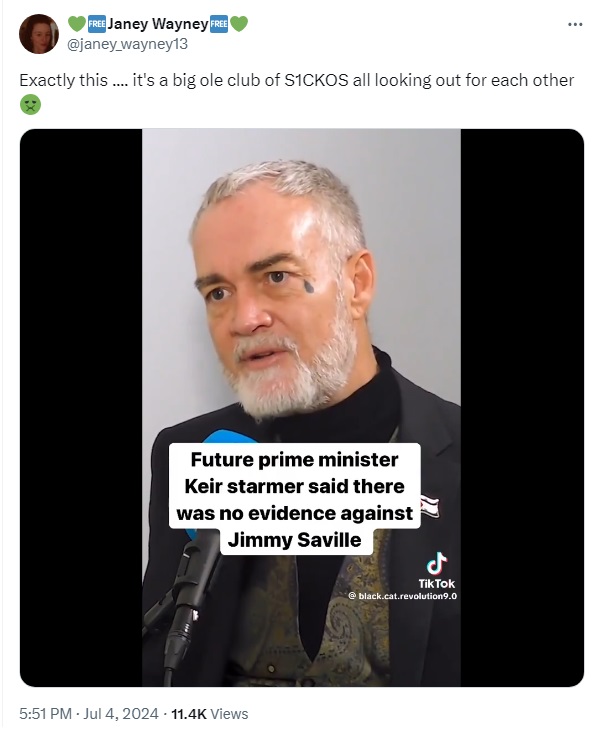Screen dimensions: 601x730
Task: Click the microphone in the video frame
Action: tap(186, 601)
